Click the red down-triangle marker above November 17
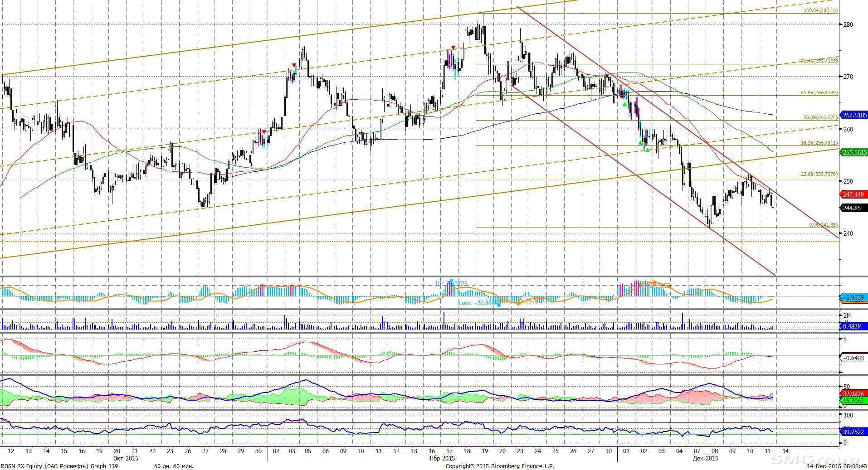Image resolution: width=868 pixels, height=470 pixels. (453, 48)
